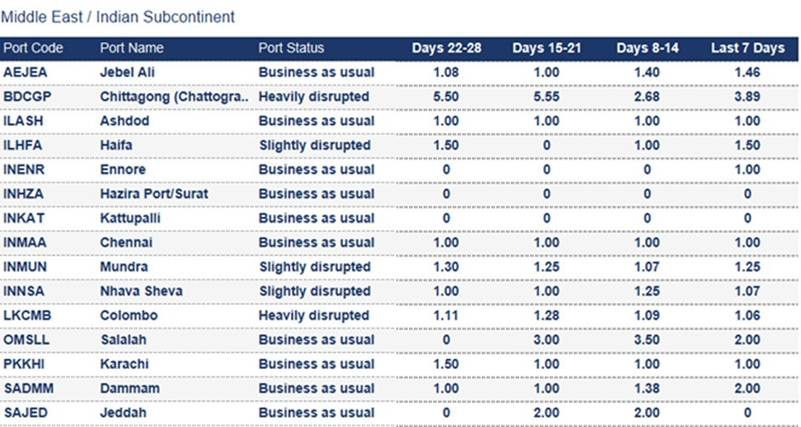Select the Days 15-21 column header
Image resolution: width=801 pixels, height=427 pixels.
[545, 48]
